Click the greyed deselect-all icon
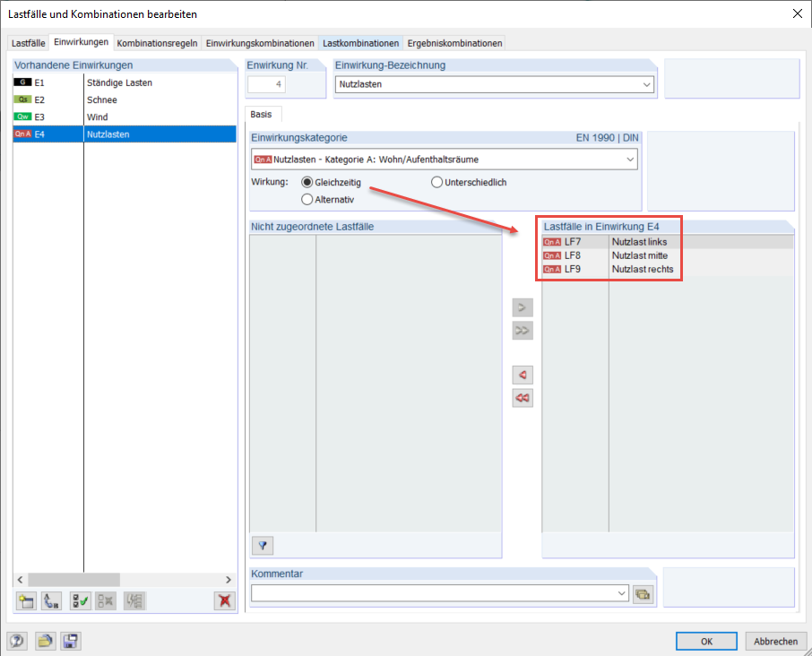 tap(106, 600)
